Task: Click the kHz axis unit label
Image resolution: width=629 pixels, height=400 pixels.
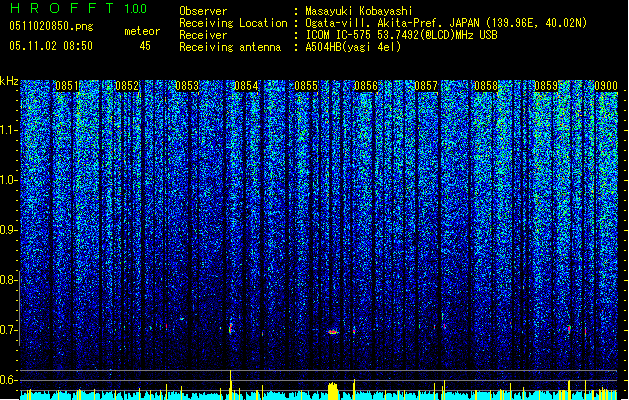Action: 9,81
